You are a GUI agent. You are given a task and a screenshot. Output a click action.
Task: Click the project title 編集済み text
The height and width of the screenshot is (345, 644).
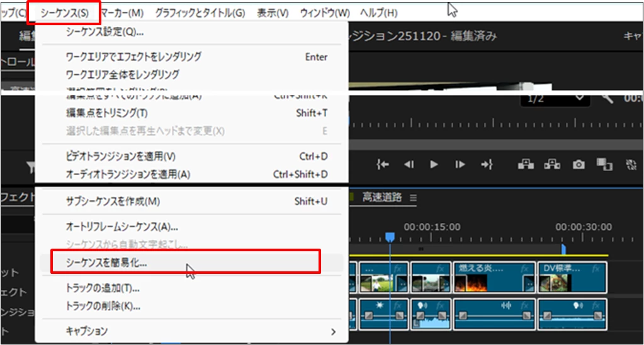click(474, 36)
